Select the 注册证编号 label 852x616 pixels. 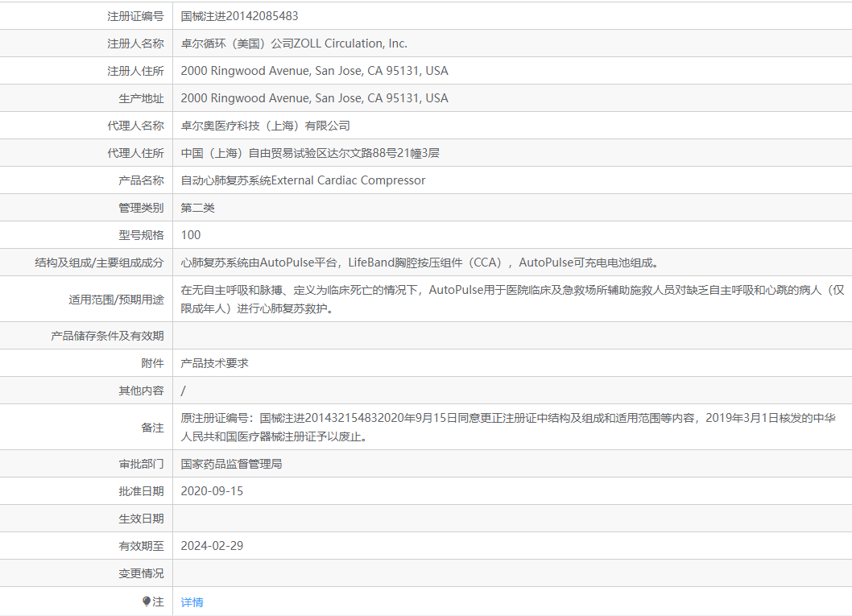click(x=135, y=16)
